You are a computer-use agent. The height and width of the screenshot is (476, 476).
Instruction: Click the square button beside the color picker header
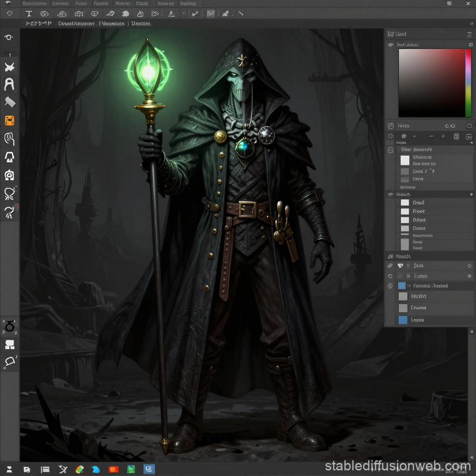click(x=470, y=45)
